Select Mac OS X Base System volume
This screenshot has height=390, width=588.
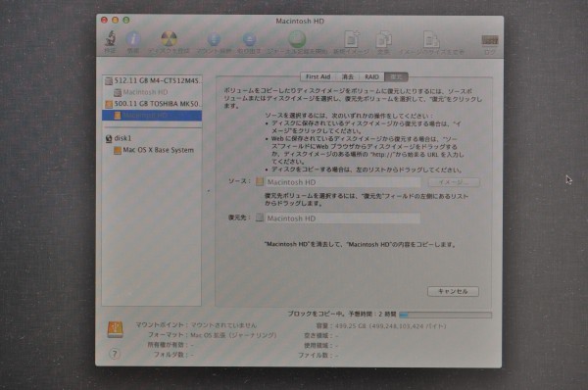click(152, 150)
